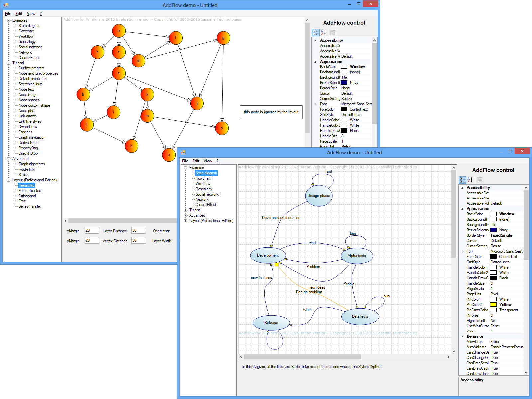Expand the Advanced tree node

tap(186, 215)
